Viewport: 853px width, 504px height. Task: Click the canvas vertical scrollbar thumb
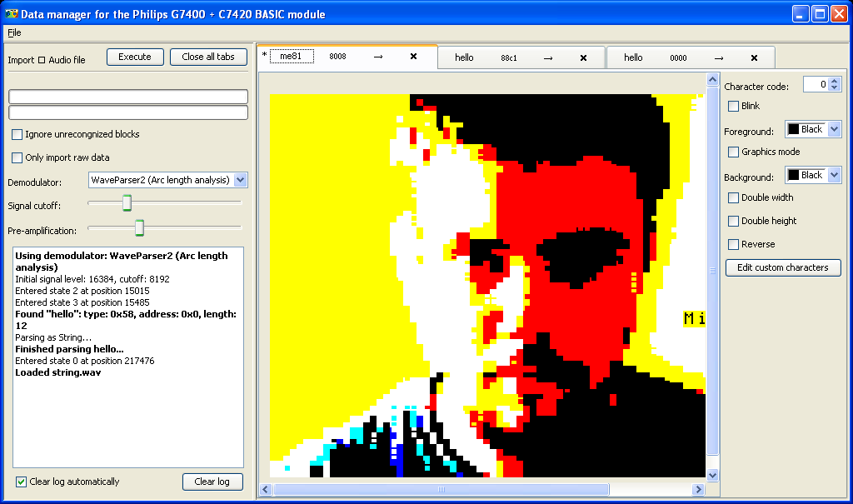pyautogui.click(x=713, y=271)
